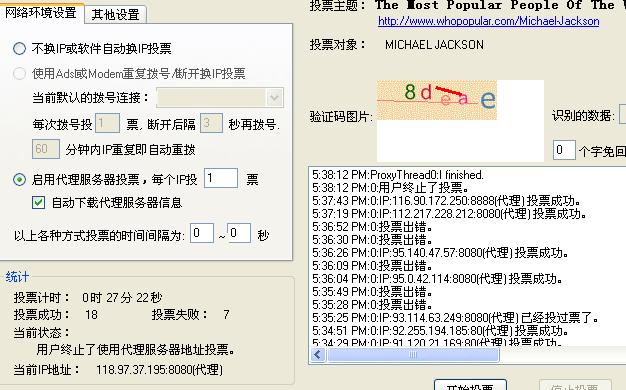Click the 断开后隔 seconds field

[x=211, y=123]
